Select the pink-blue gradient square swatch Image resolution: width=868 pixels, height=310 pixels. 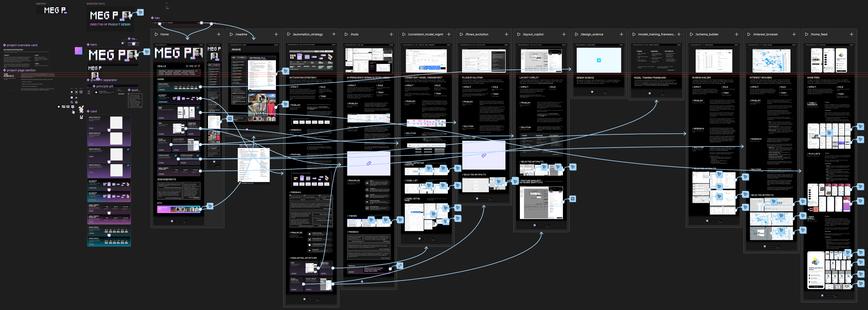pos(78,51)
